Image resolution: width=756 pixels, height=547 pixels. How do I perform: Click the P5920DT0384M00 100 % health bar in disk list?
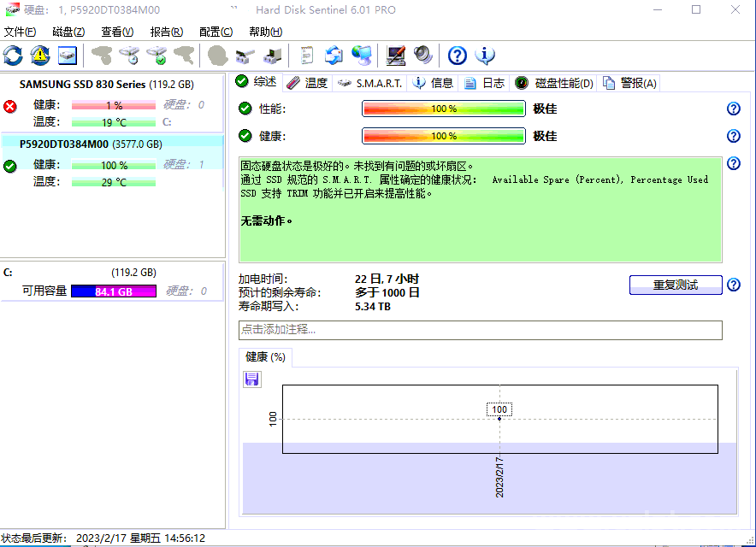[x=114, y=165]
